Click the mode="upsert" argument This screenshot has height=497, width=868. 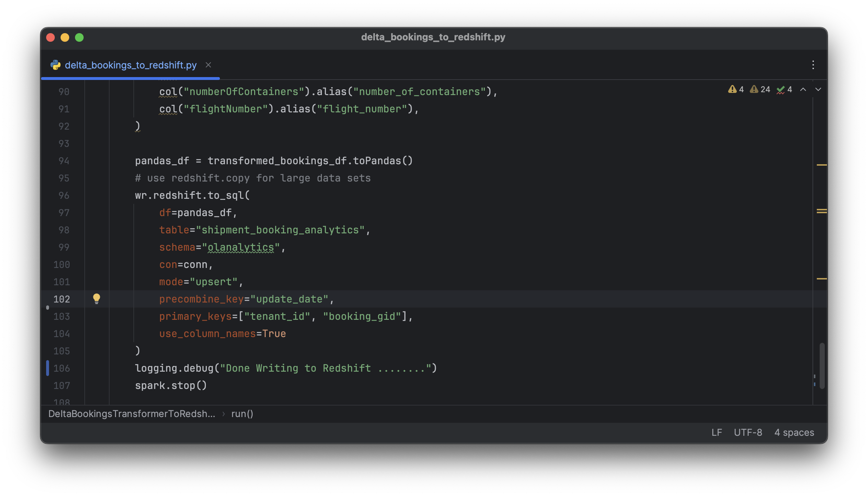[198, 282]
